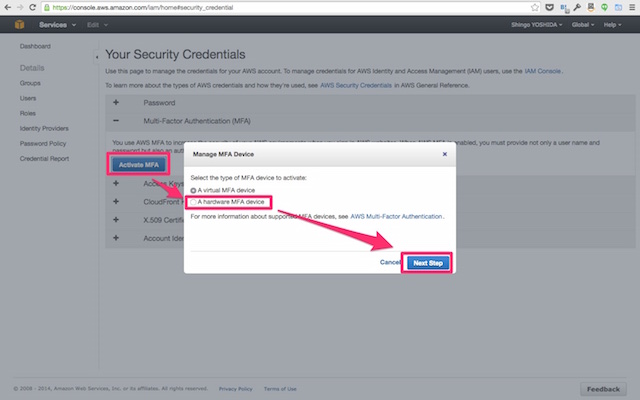The image size is (640, 400).
Task: Collapse the Multi-Factor Authentication section
Action: click(x=116, y=121)
